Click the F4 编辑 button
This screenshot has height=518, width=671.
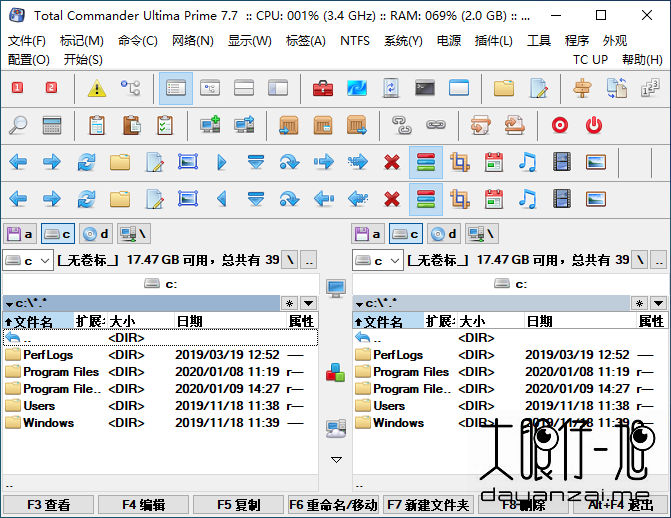(x=143, y=505)
